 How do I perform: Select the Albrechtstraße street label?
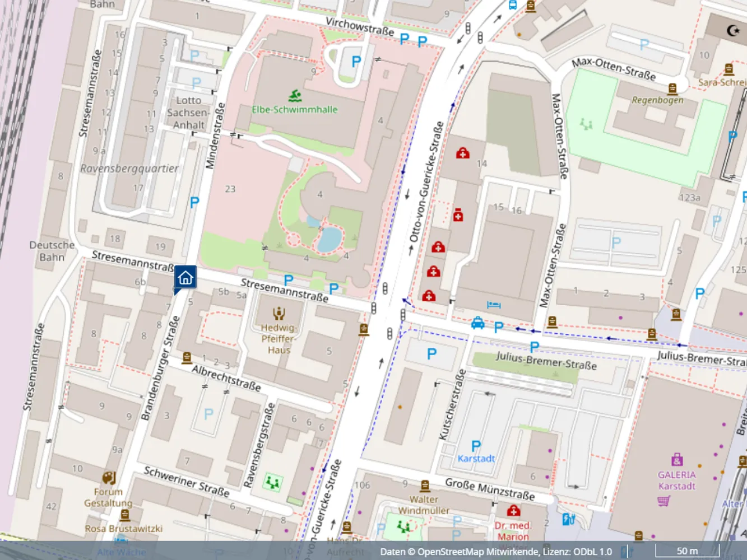point(226,378)
